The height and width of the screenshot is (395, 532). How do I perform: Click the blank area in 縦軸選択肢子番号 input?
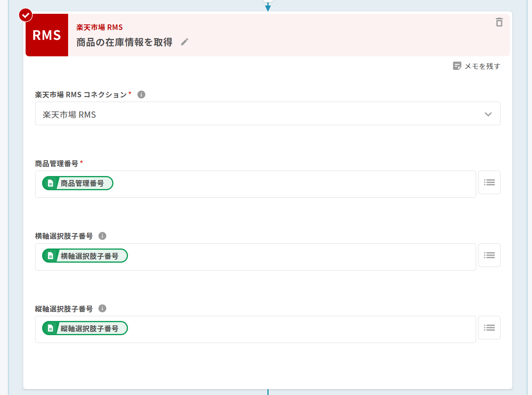pos(299,329)
